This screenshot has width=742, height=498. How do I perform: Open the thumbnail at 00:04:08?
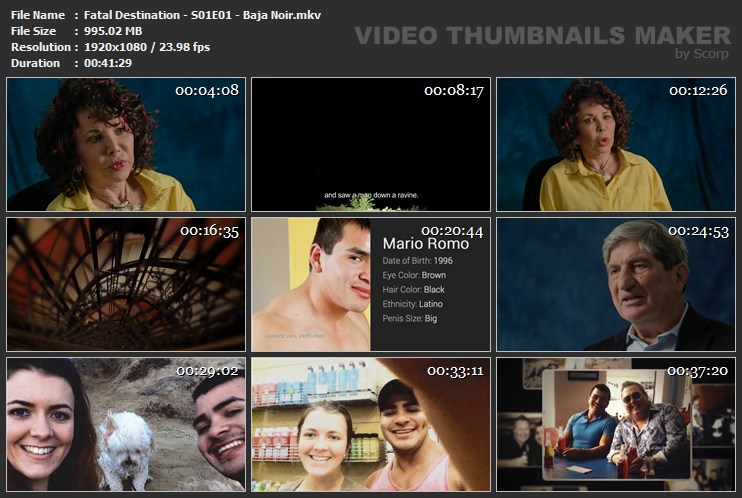(126, 144)
